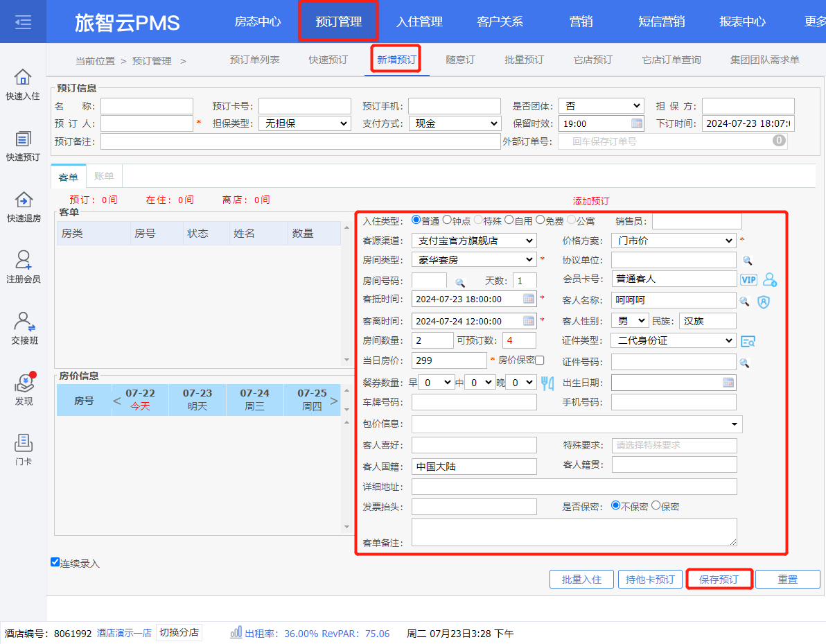Select 免费 check-in type
This screenshot has height=644, width=826.
point(540,220)
